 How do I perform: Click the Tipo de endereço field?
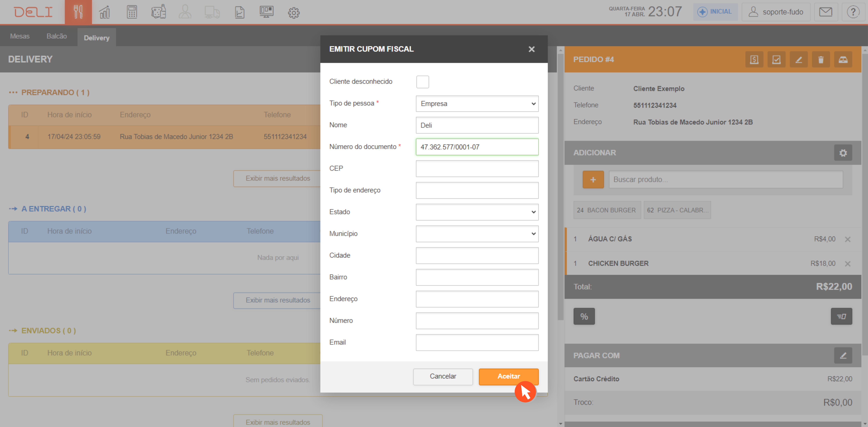click(x=477, y=191)
